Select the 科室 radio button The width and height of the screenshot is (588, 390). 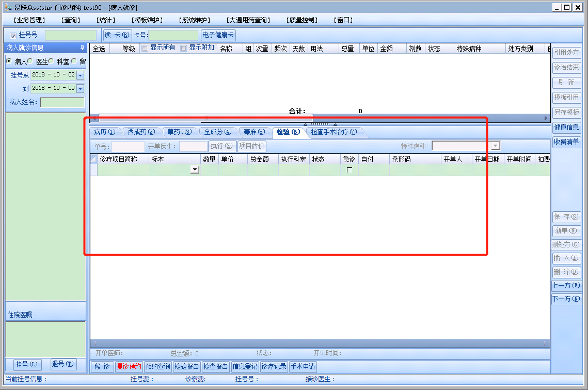pos(51,61)
